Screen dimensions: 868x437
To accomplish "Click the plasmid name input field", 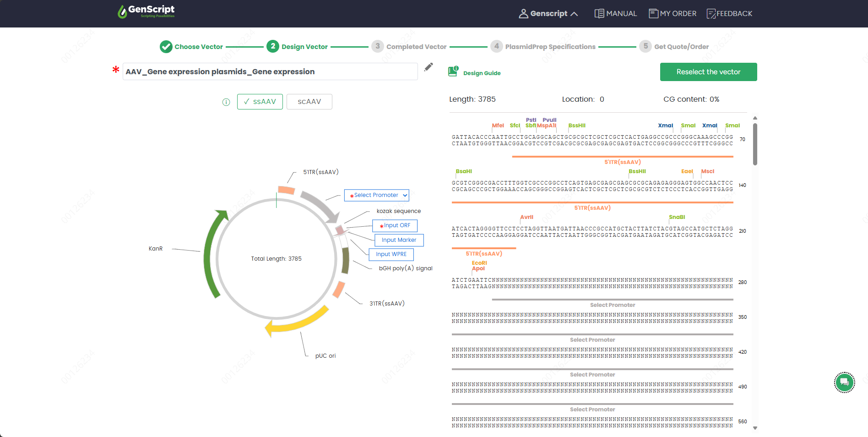I will (x=270, y=71).
